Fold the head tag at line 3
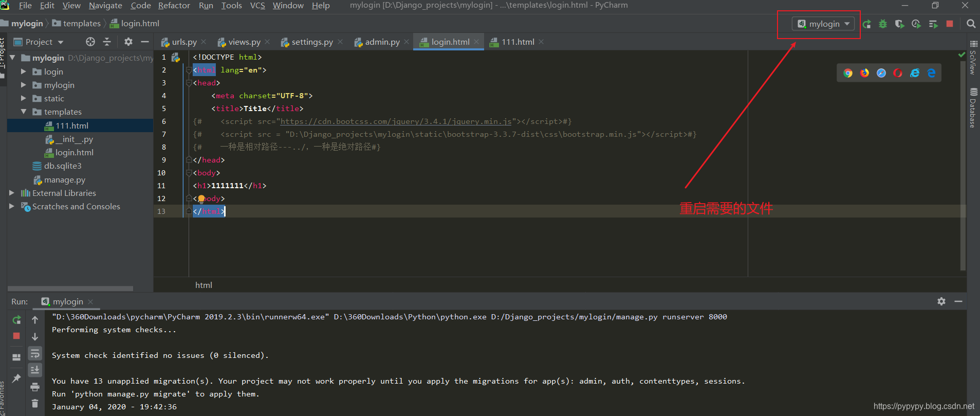 pos(189,83)
